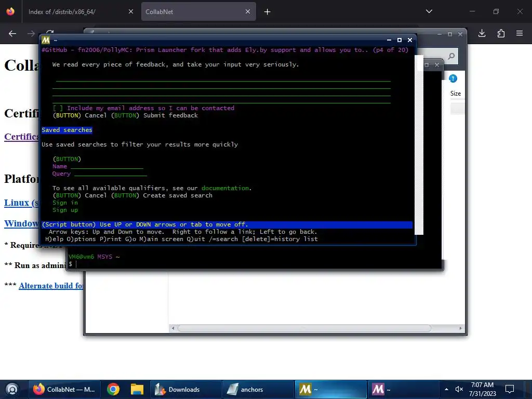Go back with Firefox back arrow

point(12,33)
